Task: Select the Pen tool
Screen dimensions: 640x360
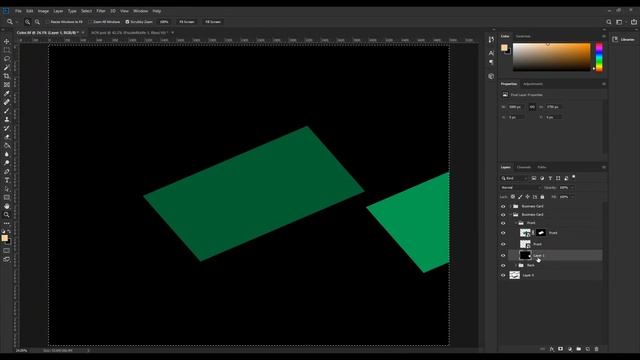Action: click(x=7, y=172)
